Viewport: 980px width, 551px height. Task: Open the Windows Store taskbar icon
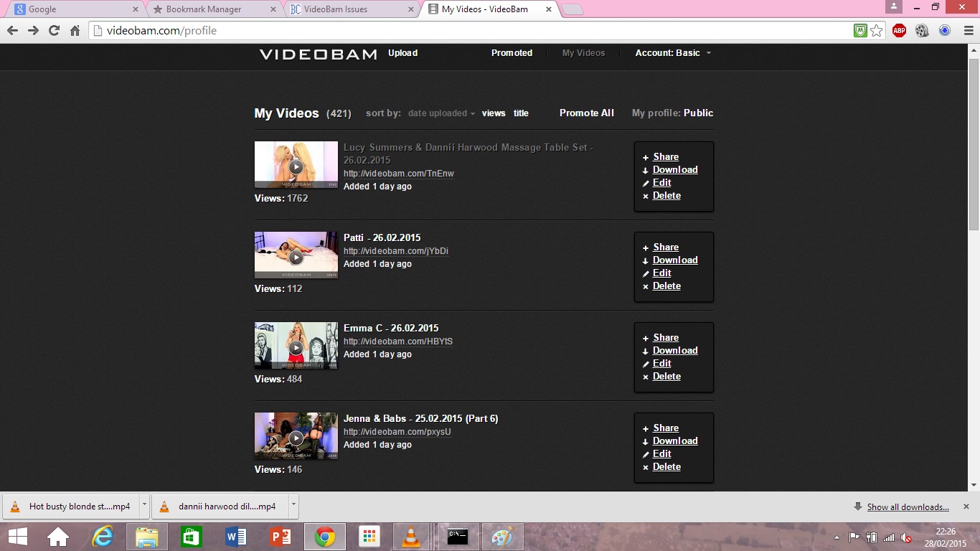coord(192,537)
